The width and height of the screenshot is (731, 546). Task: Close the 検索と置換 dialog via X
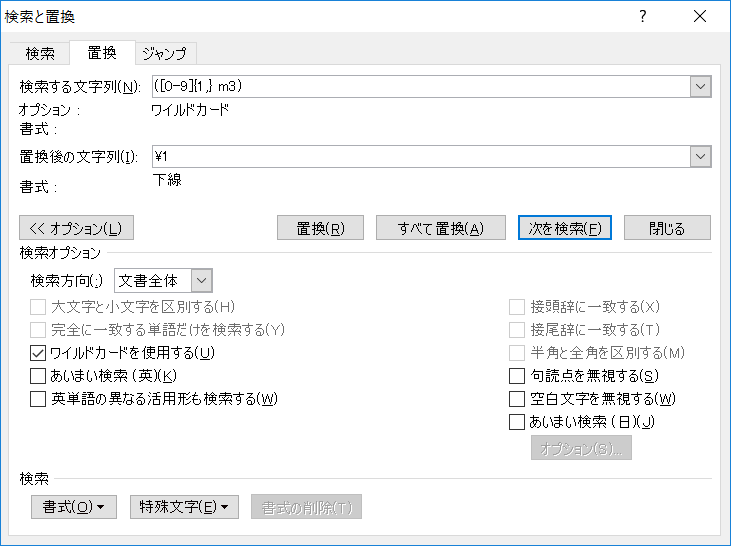[700, 16]
